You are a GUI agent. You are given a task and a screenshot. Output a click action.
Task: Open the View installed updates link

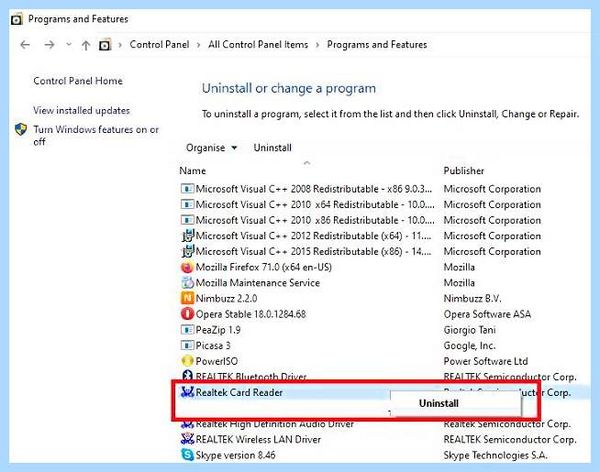(x=81, y=111)
